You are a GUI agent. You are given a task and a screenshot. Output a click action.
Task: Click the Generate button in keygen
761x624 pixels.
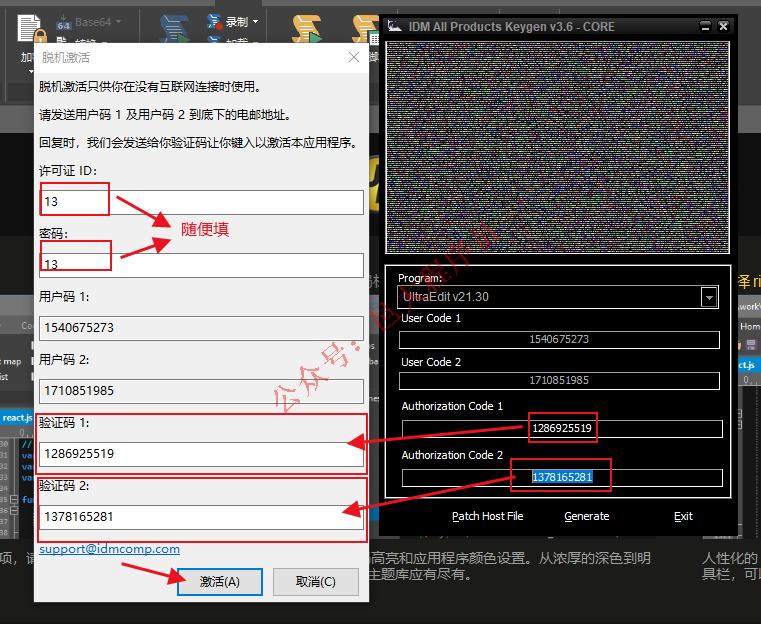(586, 516)
